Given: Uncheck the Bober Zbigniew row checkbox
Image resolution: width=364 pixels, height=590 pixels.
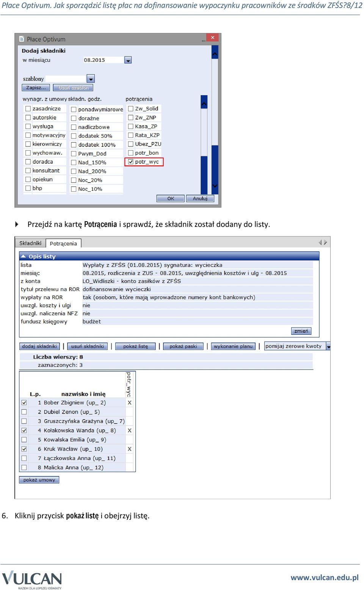Looking at the screenshot, I should click(24, 403).
